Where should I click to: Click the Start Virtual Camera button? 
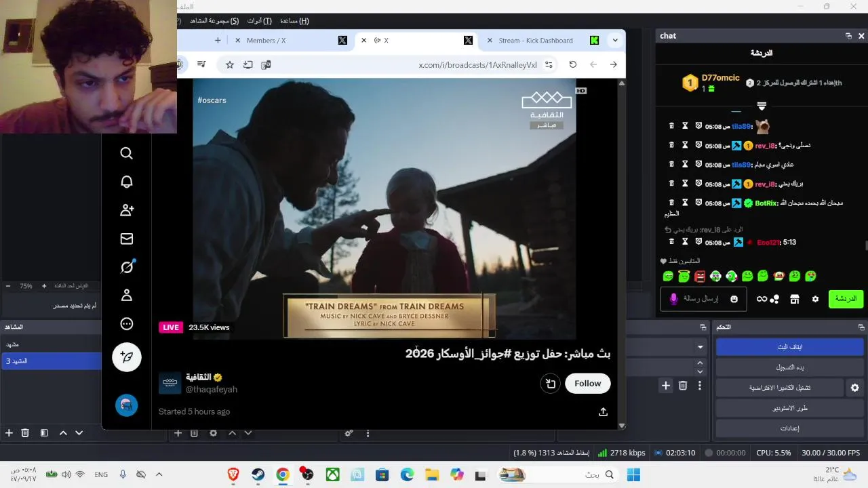click(x=780, y=388)
